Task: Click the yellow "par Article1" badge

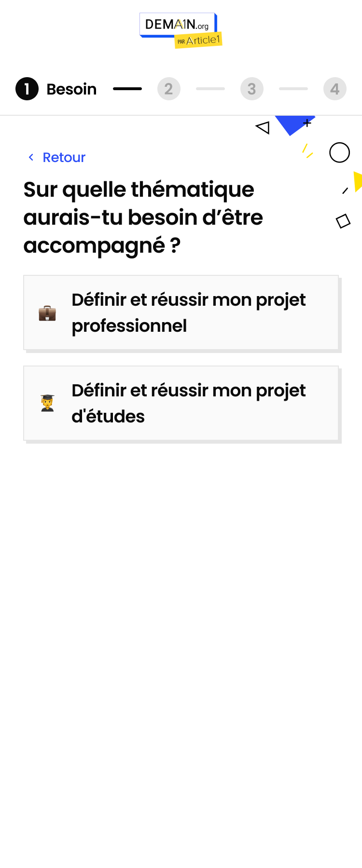Action: pyautogui.click(x=198, y=41)
